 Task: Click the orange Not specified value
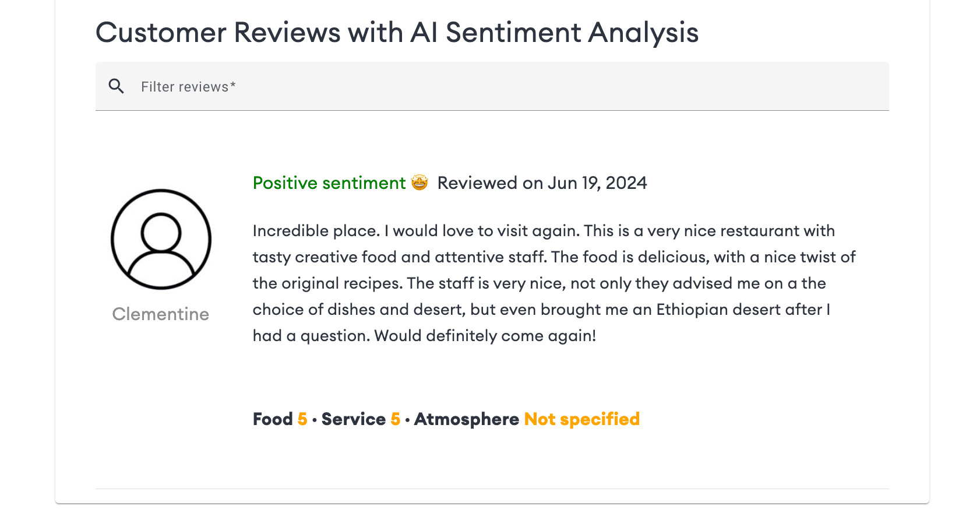(581, 419)
